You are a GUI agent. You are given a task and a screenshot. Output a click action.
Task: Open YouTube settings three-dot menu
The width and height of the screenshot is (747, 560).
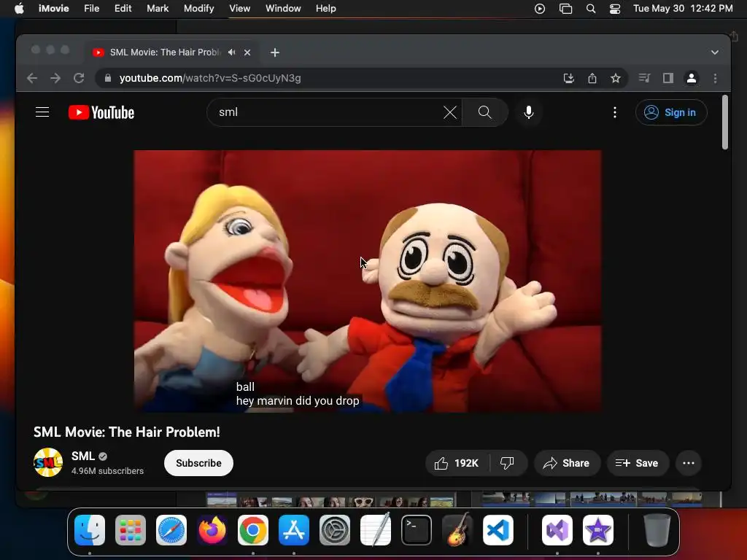615,112
